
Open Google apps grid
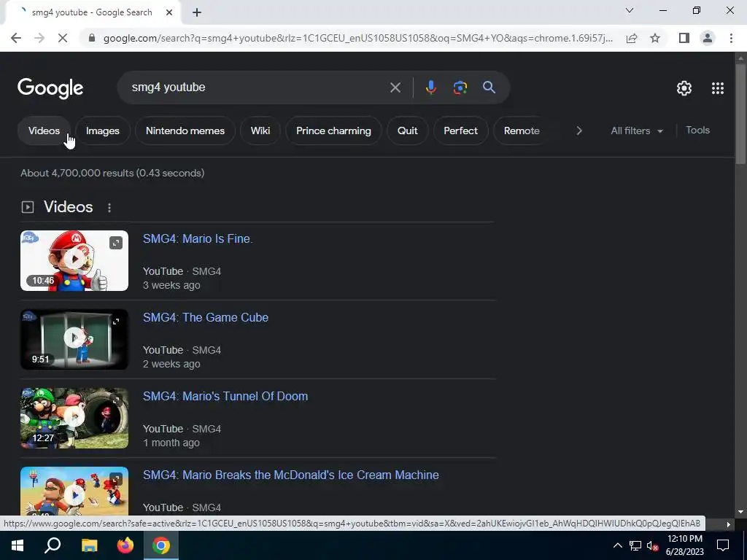click(718, 88)
